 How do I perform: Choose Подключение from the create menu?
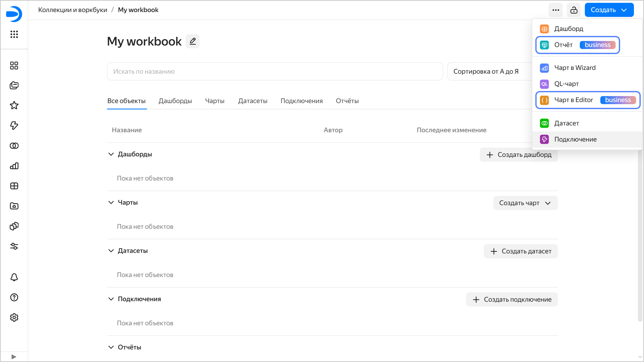click(575, 139)
